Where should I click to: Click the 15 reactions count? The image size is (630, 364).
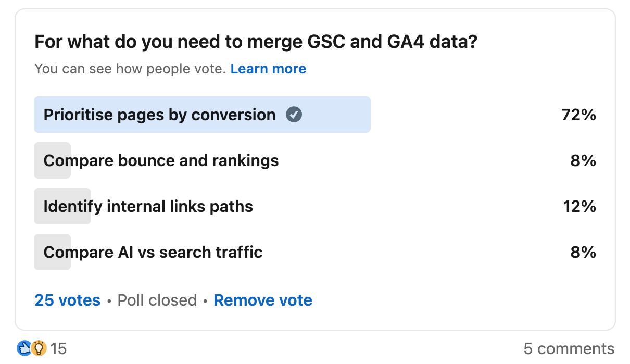coord(59,349)
